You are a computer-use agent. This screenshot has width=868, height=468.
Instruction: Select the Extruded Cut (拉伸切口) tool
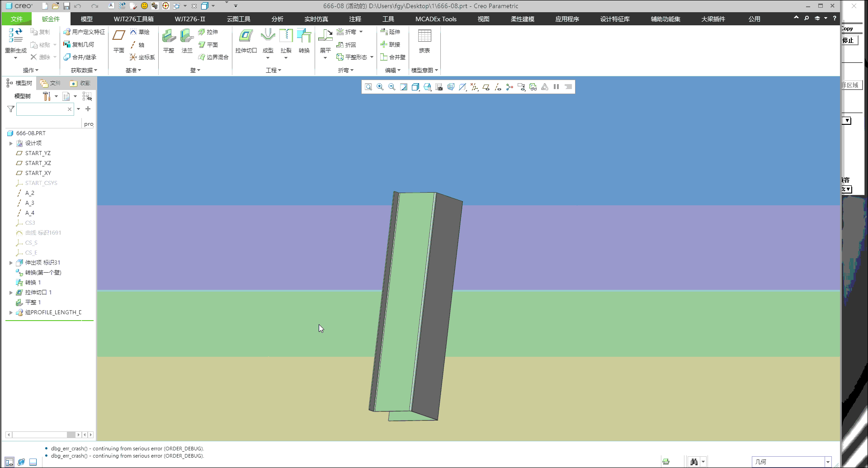[x=246, y=41]
